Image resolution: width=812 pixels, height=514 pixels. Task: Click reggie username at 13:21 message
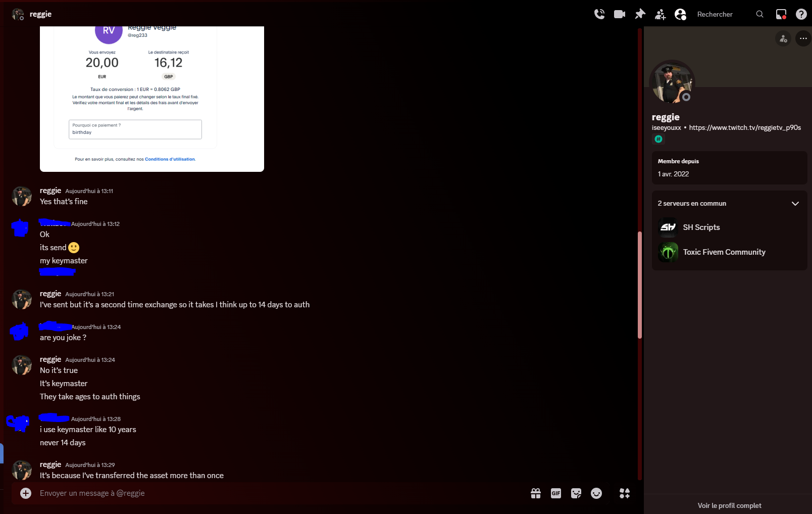tap(50, 294)
